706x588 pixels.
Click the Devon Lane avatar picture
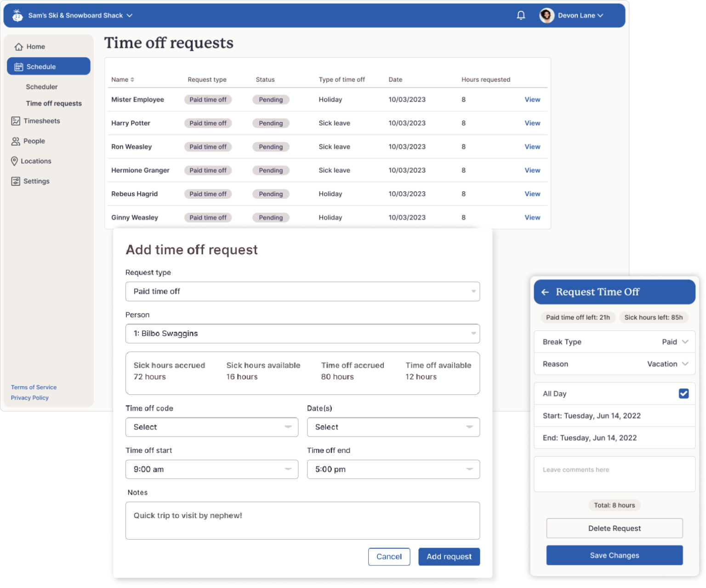[547, 15]
